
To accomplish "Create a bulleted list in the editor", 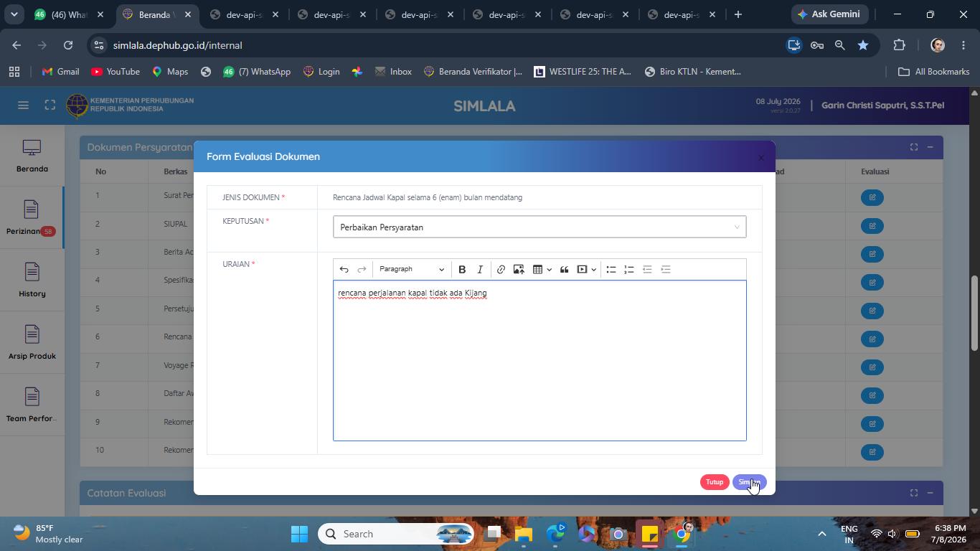I will tap(611, 270).
